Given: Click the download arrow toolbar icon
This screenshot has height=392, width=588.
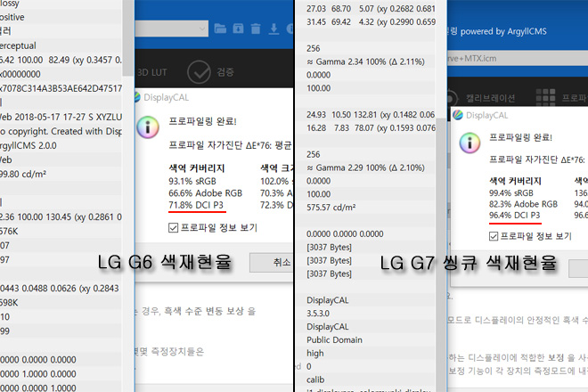Looking at the screenshot, I should point(274,29).
